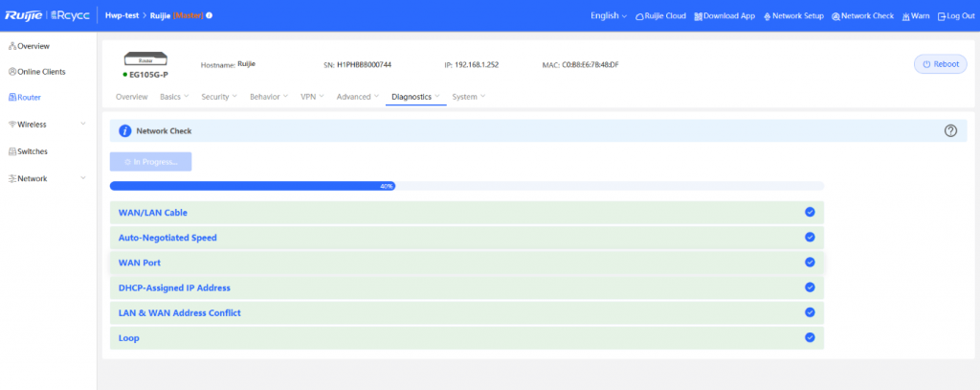Click the 40% progress bar
Screen dimensions: 980x390
(x=466, y=186)
